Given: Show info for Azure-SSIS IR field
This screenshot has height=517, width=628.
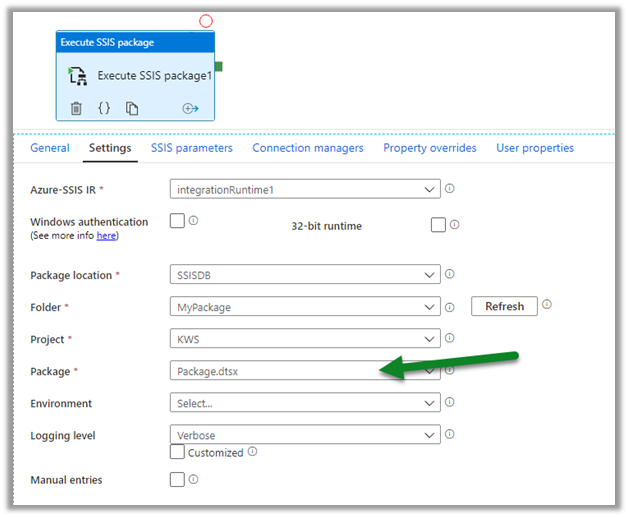Looking at the screenshot, I should tap(450, 188).
